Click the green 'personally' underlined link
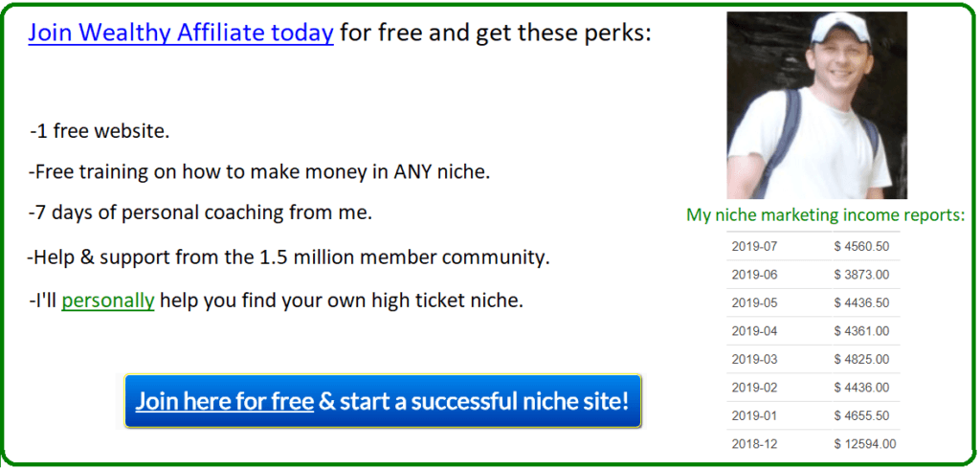The width and height of the screenshot is (980, 469). point(107,301)
